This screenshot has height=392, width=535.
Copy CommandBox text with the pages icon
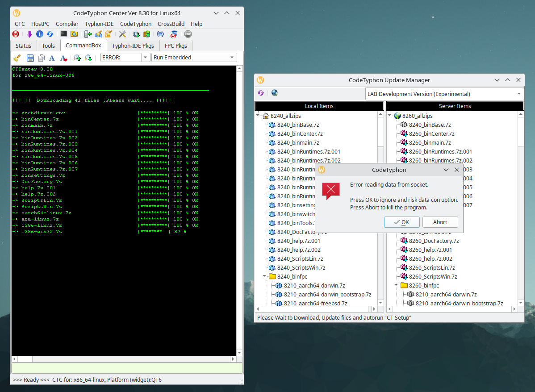tap(41, 58)
